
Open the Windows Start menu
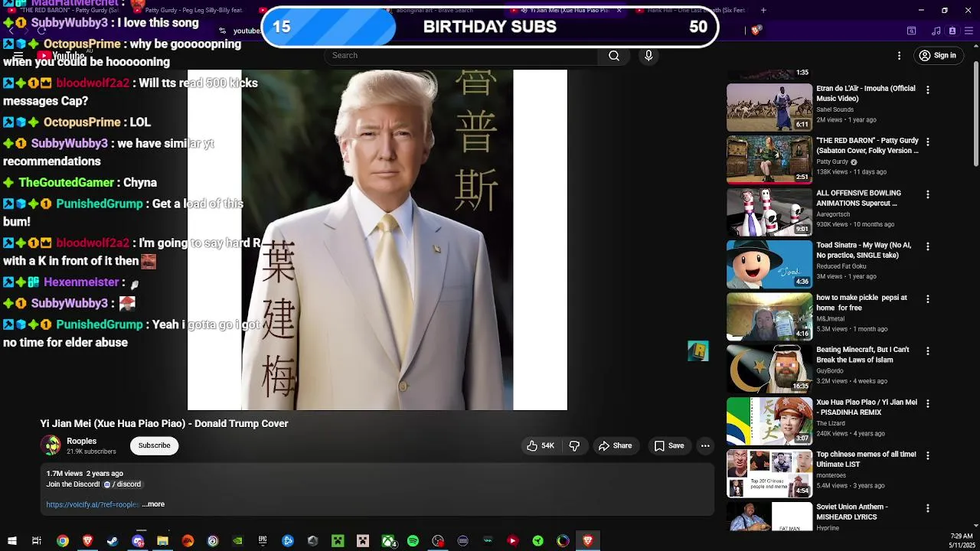pyautogui.click(x=12, y=541)
